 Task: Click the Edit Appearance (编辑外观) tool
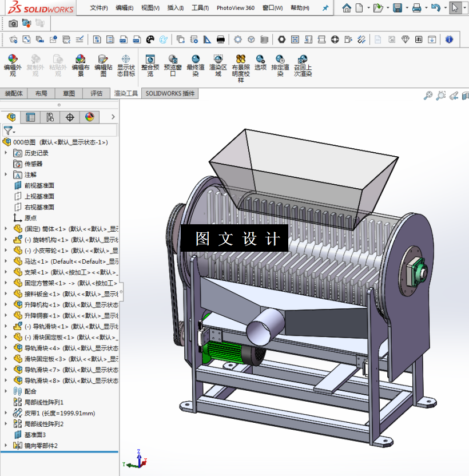13,65
